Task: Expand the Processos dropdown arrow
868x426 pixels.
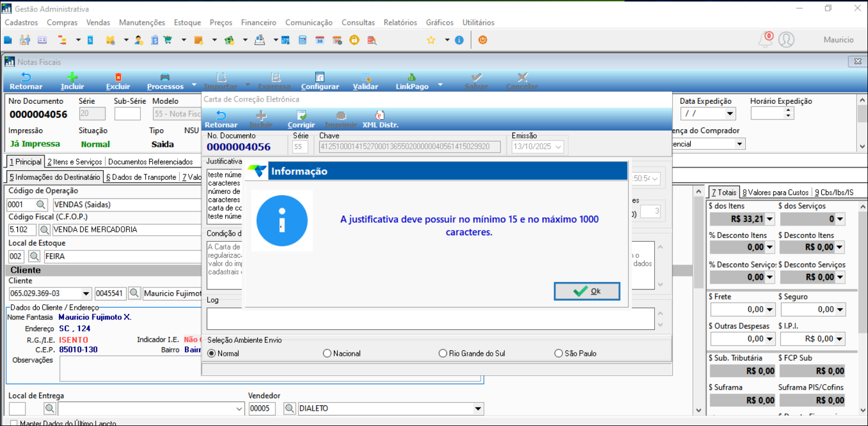Action: 194,85
